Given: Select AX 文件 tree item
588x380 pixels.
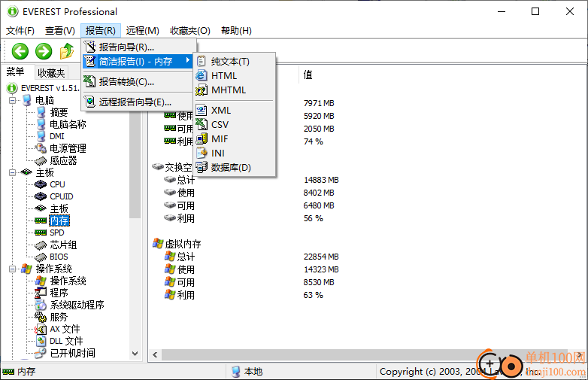Looking at the screenshot, I should [x=65, y=329].
